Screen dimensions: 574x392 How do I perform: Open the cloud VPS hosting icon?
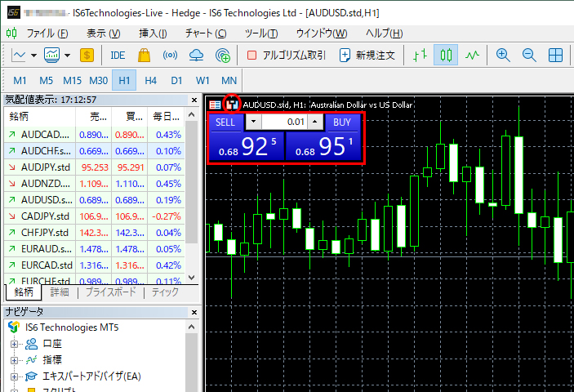coord(196,56)
